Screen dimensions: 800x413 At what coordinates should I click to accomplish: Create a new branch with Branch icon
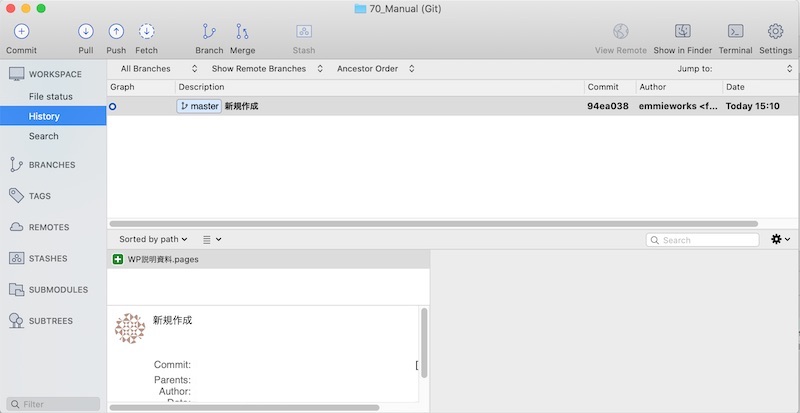[209, 32]
